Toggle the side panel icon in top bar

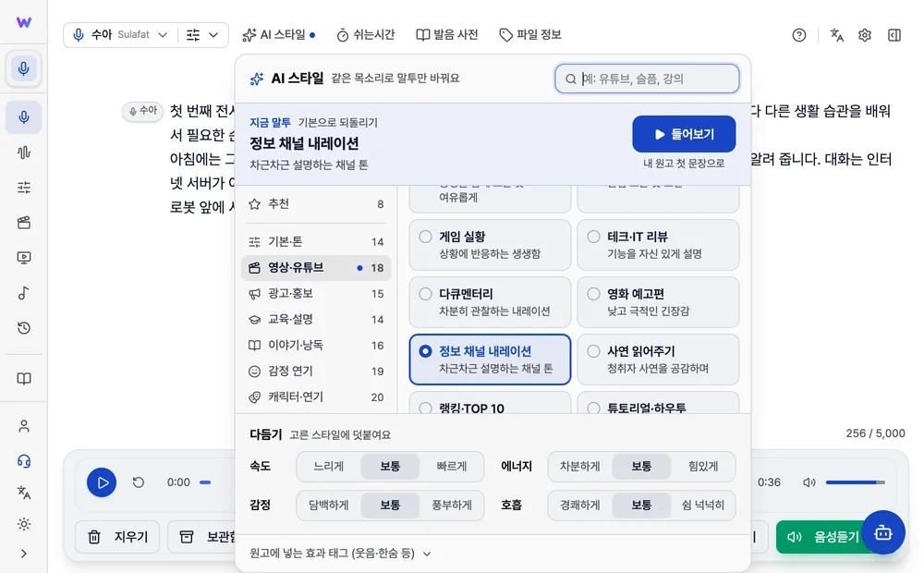click(894, 35)
